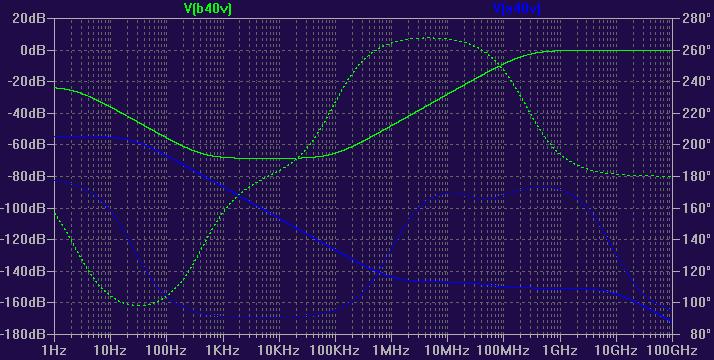Click the 10GHz frequency axis label
714x360 pixels.
tap(616, 350)
